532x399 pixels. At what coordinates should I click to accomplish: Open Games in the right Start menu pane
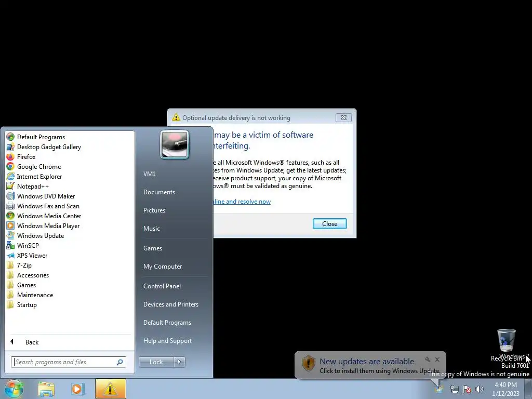coord(153,248)
